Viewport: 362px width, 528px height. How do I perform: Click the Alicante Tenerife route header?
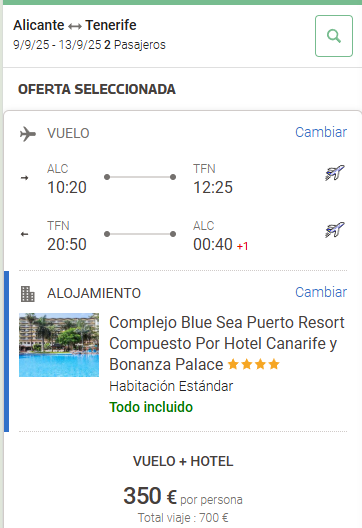click(75, 25)
